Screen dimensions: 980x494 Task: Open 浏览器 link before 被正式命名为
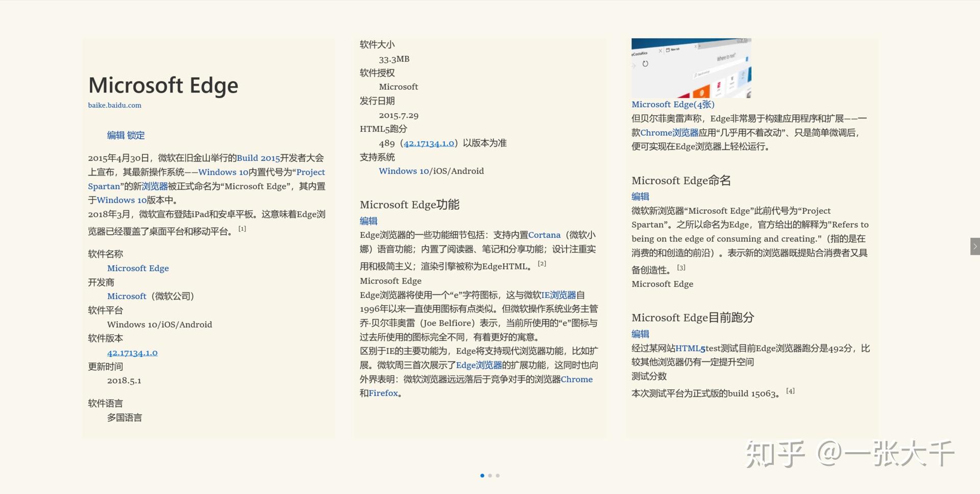(x=155, y=186)
